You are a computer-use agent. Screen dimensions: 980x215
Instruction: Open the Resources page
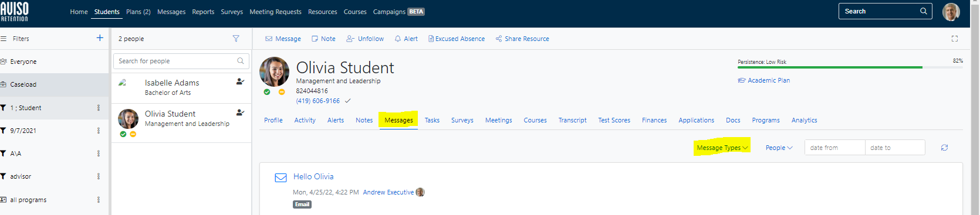pos(323,12)
